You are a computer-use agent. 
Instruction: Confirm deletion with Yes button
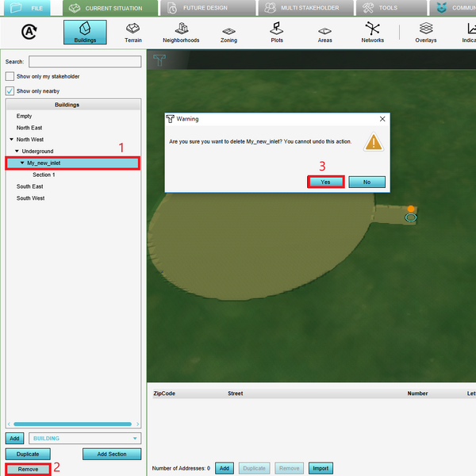coord(325,182)
